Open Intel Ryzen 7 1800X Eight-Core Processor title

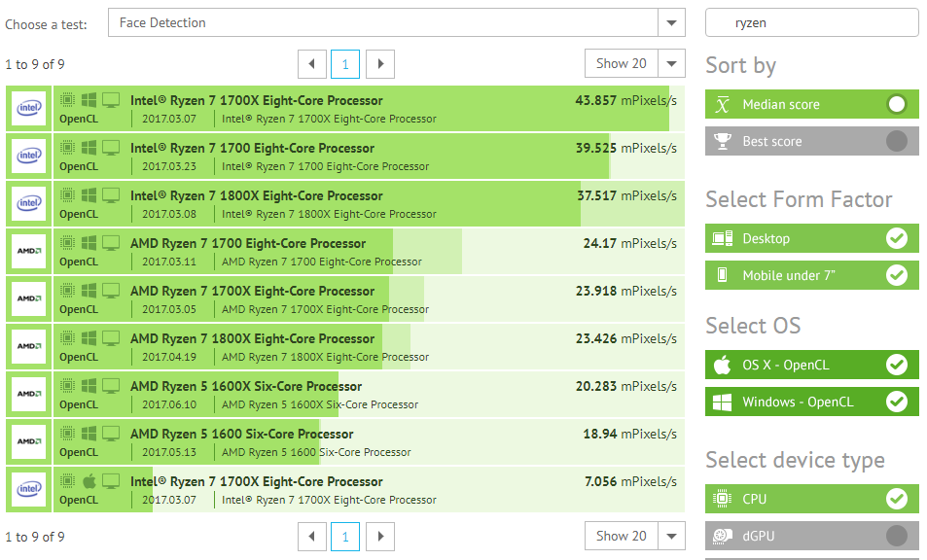[257, 196]
